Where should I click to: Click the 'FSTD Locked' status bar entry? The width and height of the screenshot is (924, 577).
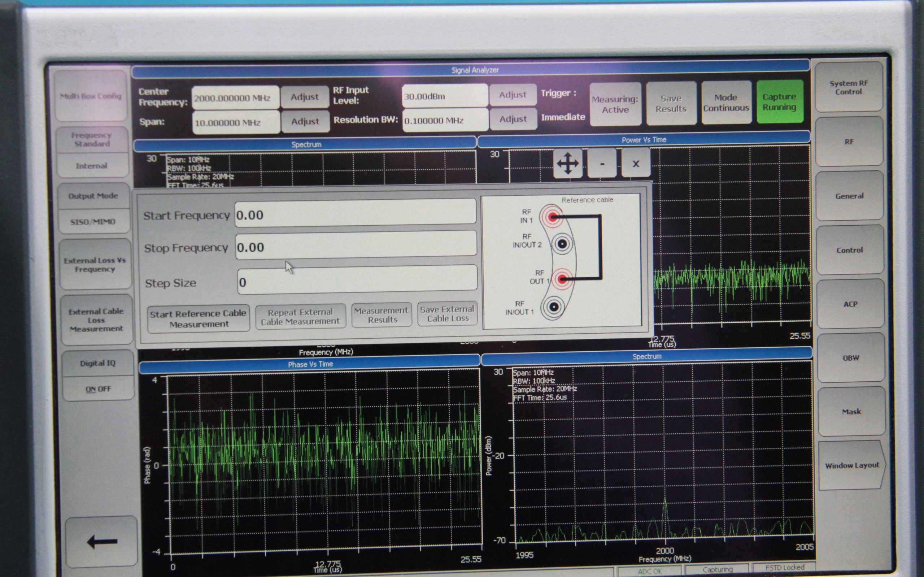[784, 568]
